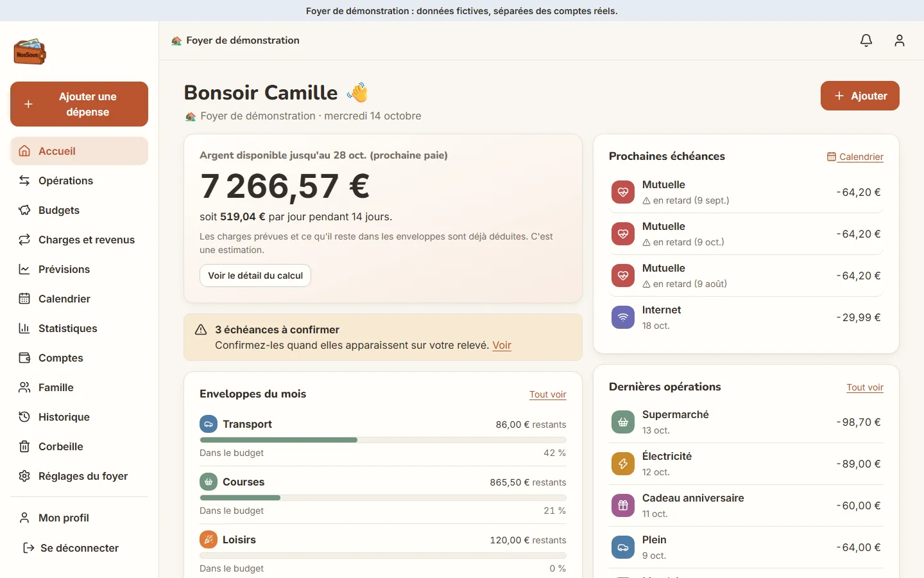The image size is (924, 578).
Task: Open Mon profil
Action: [79, 518]
